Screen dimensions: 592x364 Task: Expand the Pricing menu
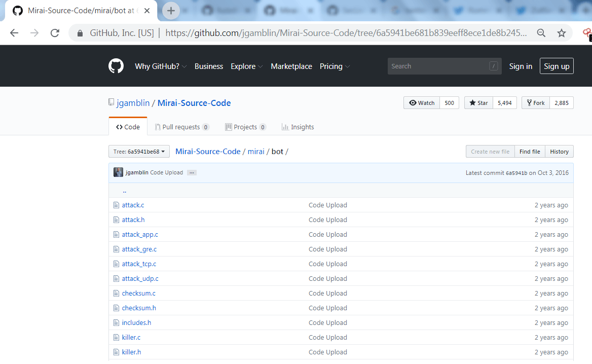pyautogui.click(x=335, y=66)
